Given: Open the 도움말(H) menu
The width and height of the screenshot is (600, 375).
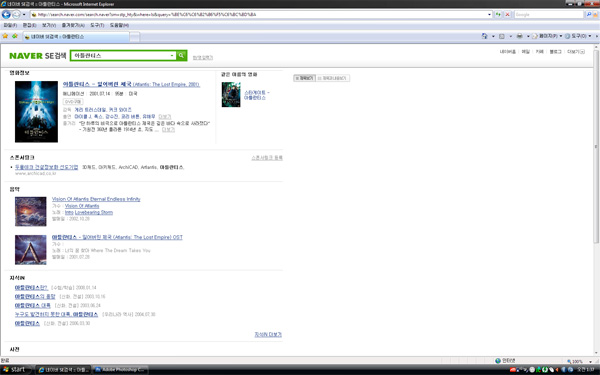Looking at the screenshot, I should [x=119, y=25].
